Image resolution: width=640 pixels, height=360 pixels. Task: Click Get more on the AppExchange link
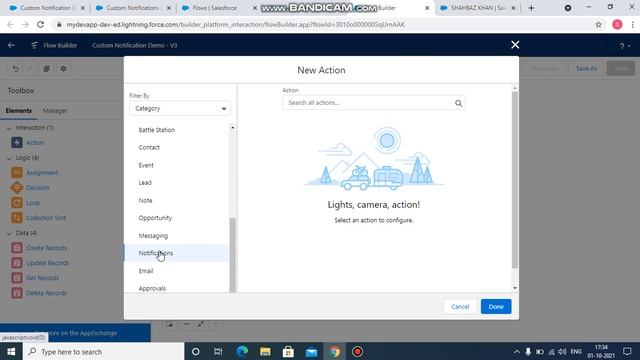click(x=76, y=333)
